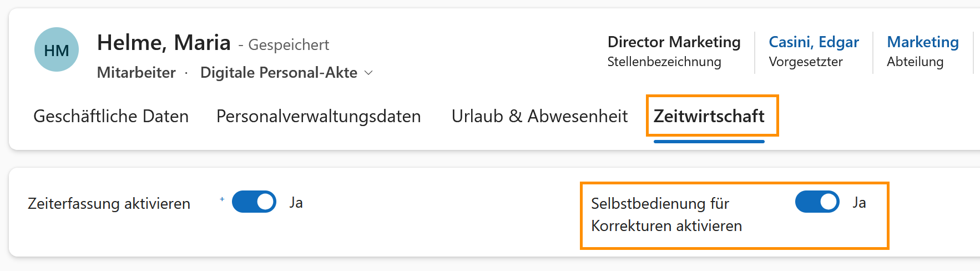This screenshot has width=980, height=271.
Task: Click the Zeitwirtschaft tab
Action: [x=709, y=116]
